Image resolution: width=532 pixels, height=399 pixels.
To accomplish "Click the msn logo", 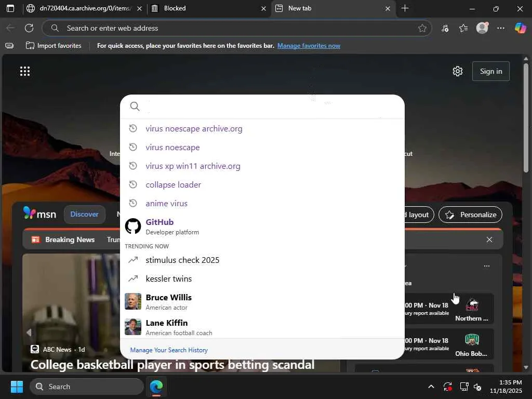I will (39, 214).
